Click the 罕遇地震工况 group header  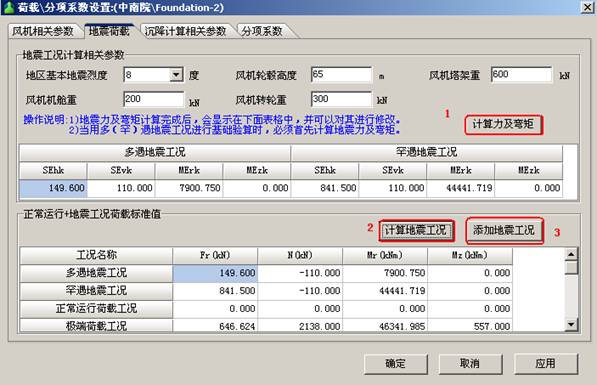[x=427, y=152]
